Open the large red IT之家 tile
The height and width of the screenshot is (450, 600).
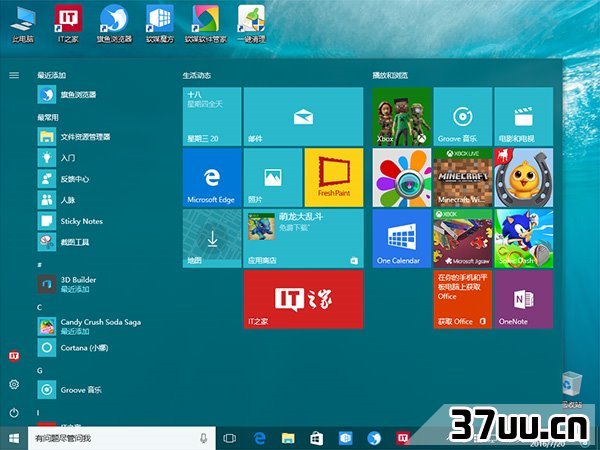coord(303,299)
